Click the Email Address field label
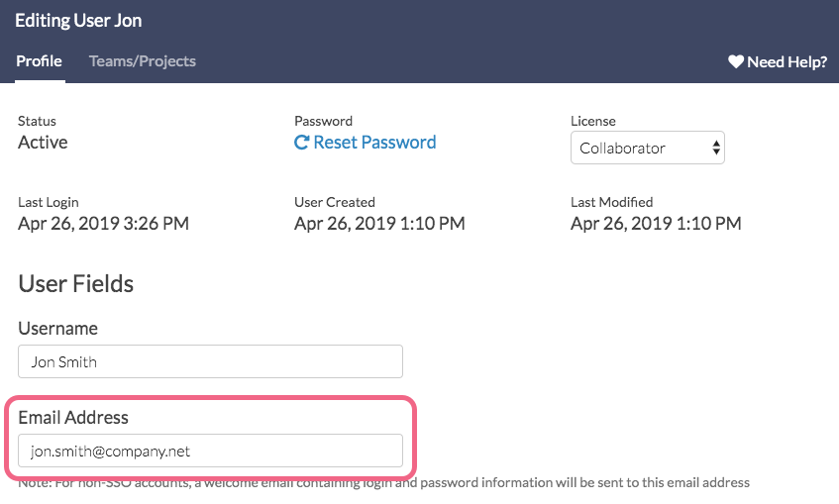Image resolution: width=839 pixels, height=504 pixels. [x=73, y=418]
